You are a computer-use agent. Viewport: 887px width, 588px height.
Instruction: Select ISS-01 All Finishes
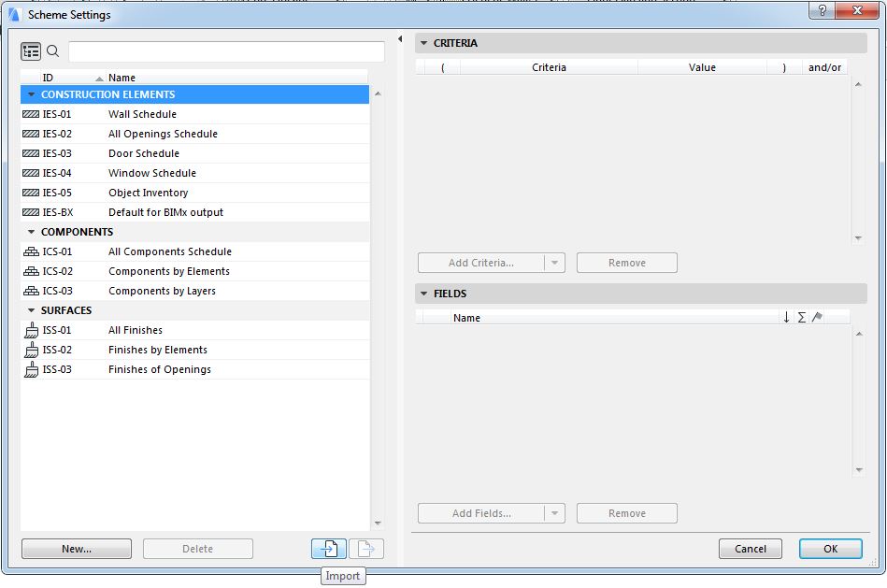(x=195, y=330)
